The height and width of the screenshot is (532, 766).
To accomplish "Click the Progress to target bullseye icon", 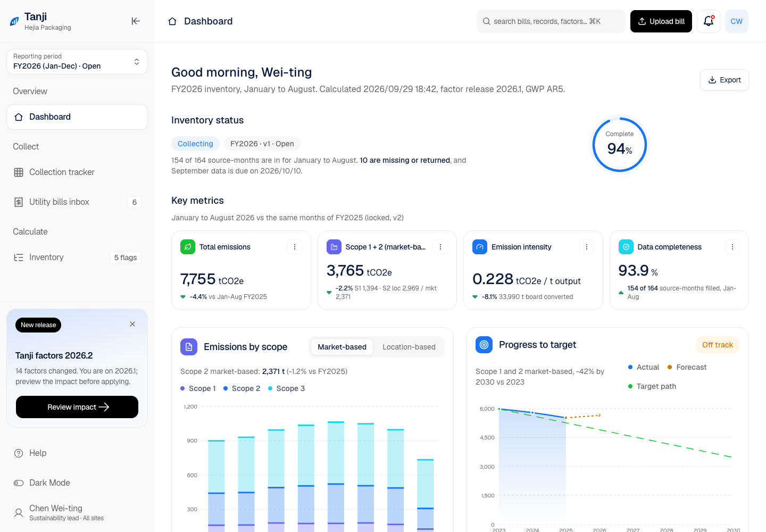I will point(484,345).
